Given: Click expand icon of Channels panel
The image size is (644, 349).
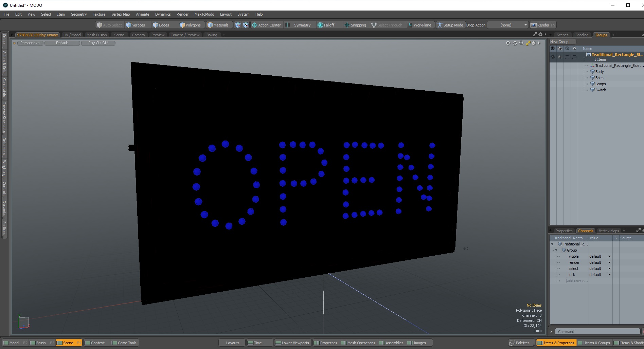Looking at the screenshot, I should click(638, 231).
